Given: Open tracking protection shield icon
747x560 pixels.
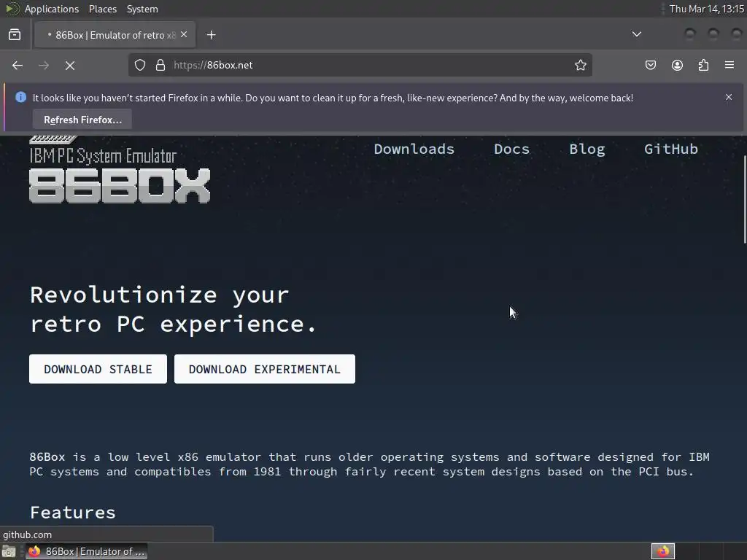Looking at the screenshot, I should pyautogui.click(x=139, y=65).
